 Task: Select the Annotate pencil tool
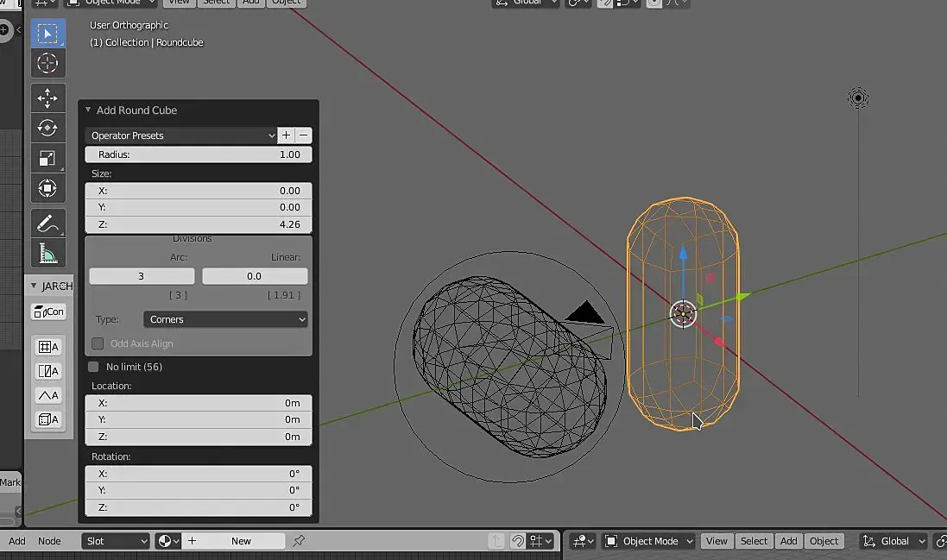point(47,223)
